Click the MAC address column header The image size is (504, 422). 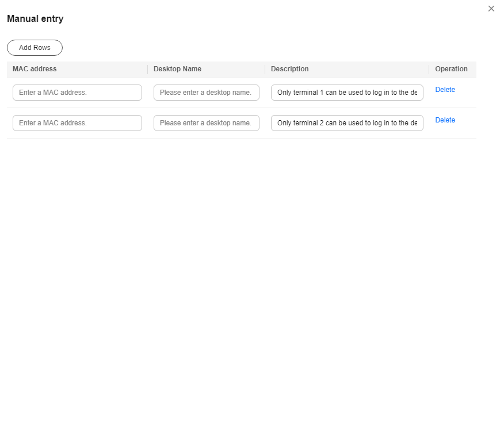coord(35,69)
